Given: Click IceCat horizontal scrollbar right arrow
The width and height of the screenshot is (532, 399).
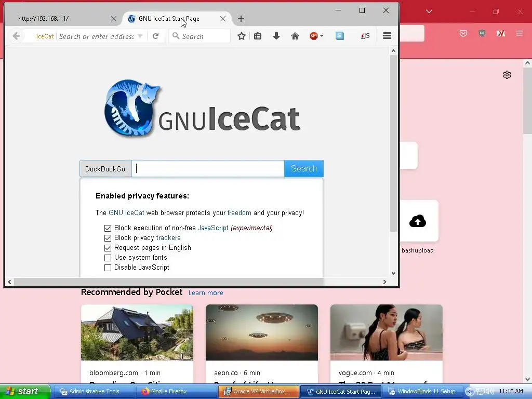Looking at the screenshot, I should point(385,282).
